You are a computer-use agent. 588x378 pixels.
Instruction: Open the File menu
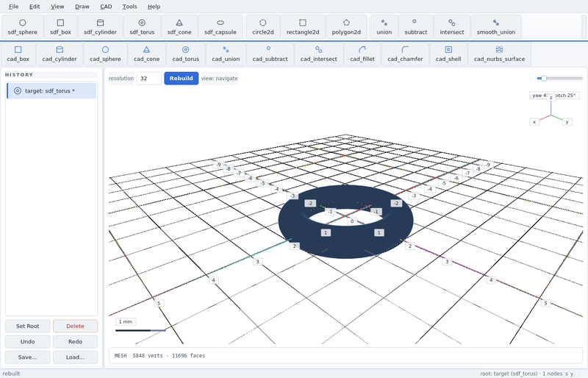click(x=13, y=7)
